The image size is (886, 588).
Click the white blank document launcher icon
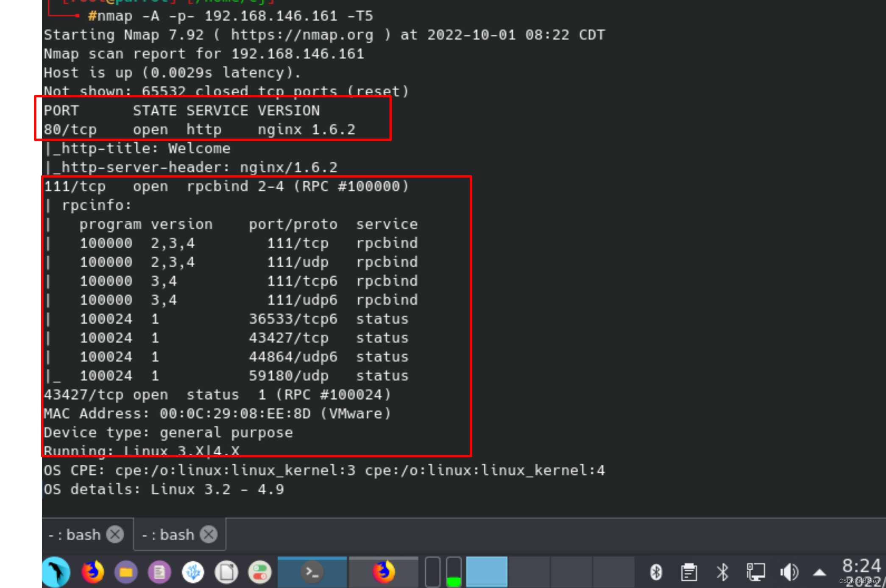pyautogui.click(x=226, y=572)
